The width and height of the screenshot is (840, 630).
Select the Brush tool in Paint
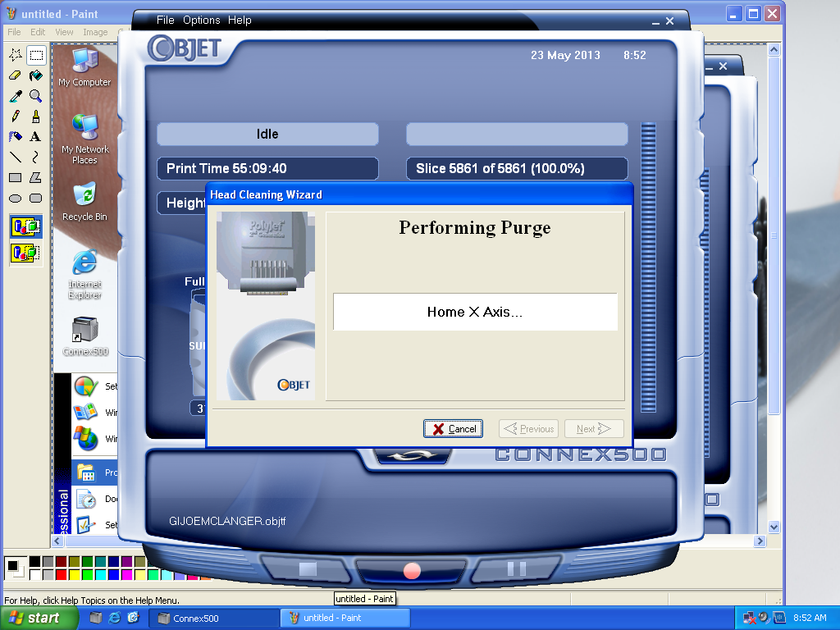36,116
